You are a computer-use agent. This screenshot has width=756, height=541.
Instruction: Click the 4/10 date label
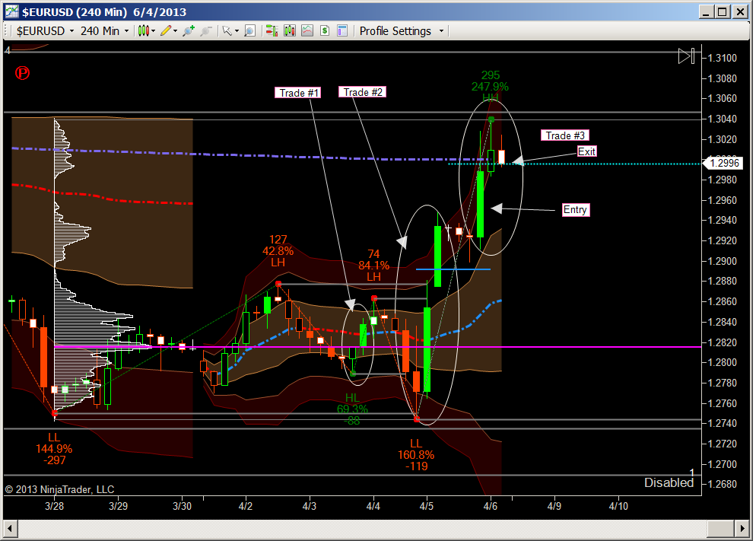coord(618,506)
